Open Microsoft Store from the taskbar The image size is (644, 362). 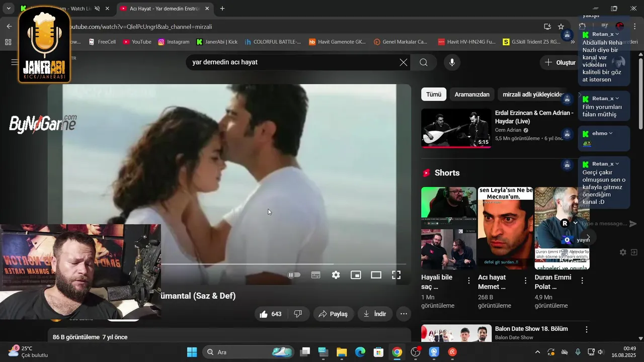tap(378, 352)
